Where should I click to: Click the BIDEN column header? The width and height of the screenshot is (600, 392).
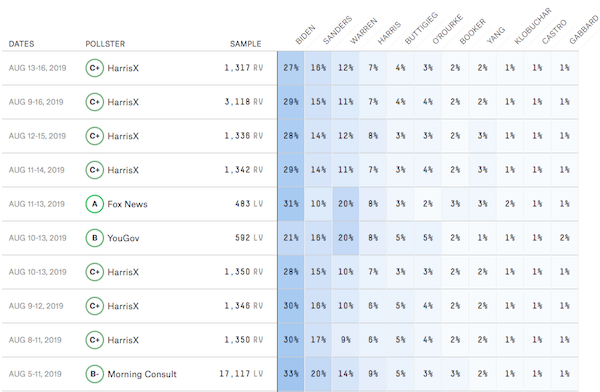coord(305,34)
